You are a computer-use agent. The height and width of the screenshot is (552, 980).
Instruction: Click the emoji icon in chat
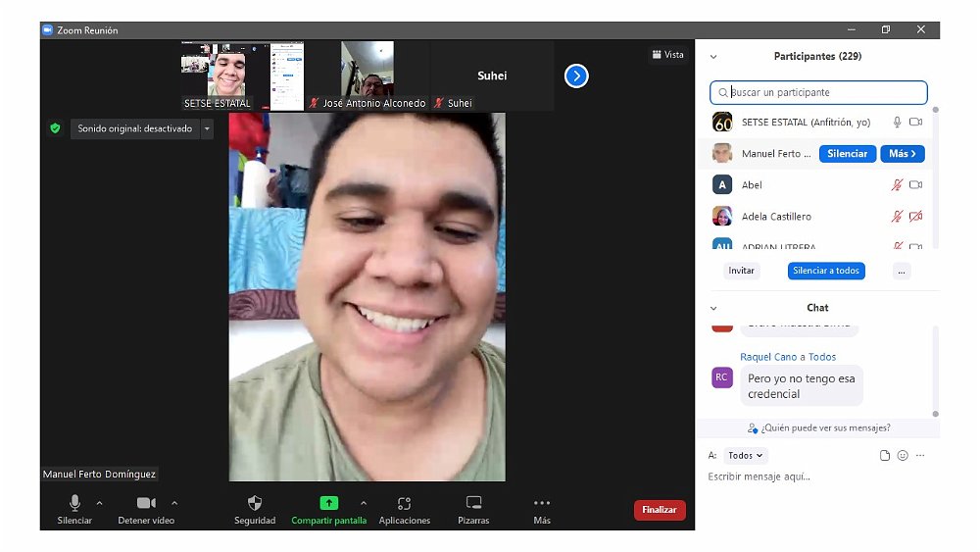coord(903,456)
